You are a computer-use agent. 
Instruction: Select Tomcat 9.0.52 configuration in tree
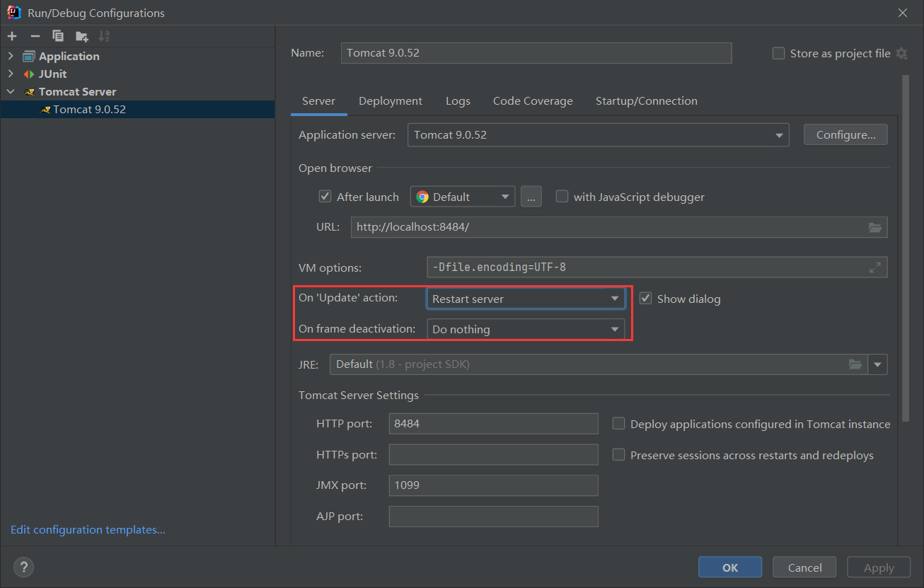137,109
